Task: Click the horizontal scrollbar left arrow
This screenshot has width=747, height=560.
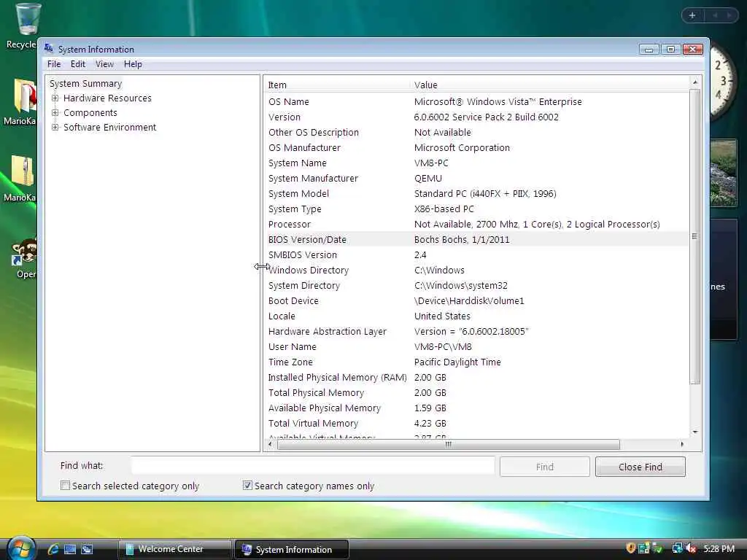Action: pos(270,444)
